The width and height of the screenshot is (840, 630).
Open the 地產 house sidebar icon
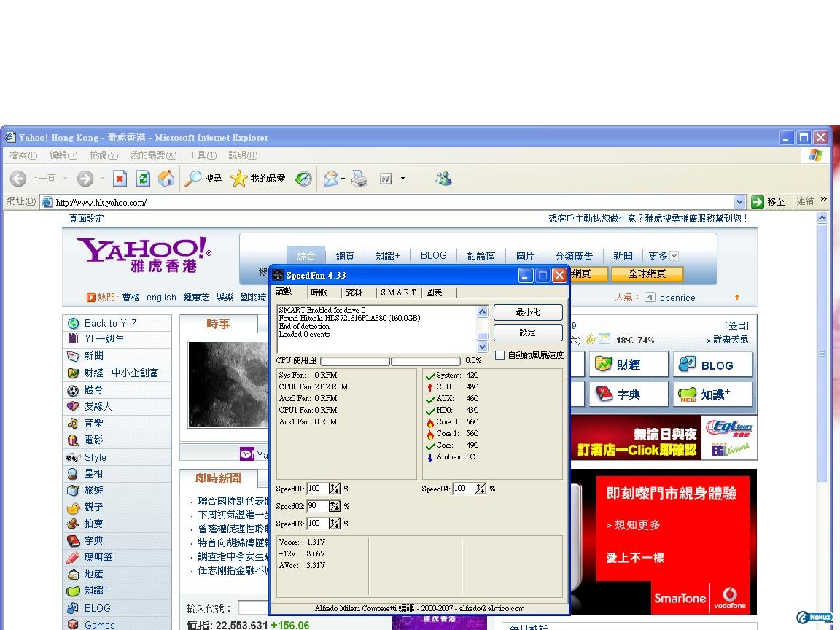73,575
